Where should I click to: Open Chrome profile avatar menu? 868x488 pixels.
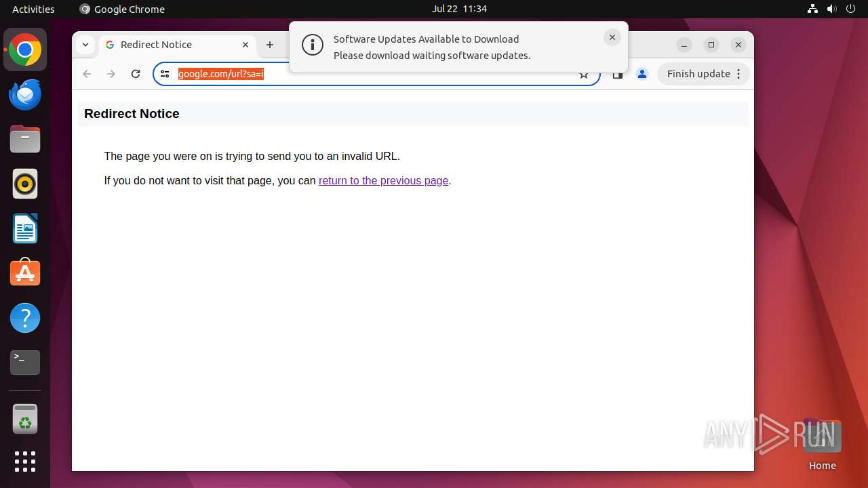pos(642,74)
